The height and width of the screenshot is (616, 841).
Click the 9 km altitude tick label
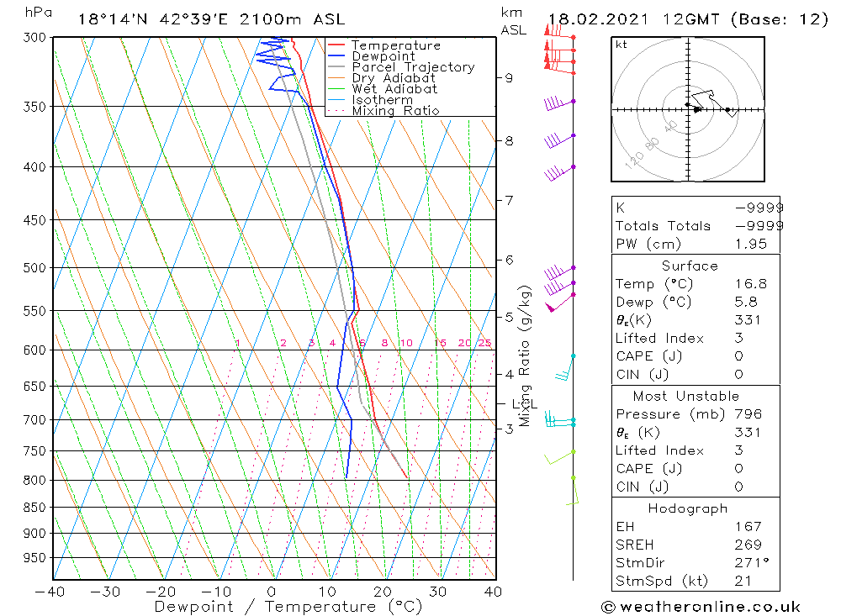coord(509,78)
